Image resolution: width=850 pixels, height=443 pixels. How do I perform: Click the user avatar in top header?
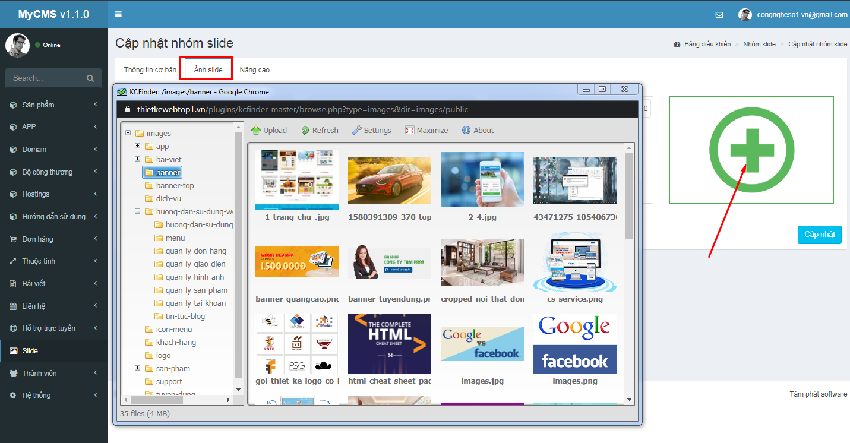click(745, 15)
